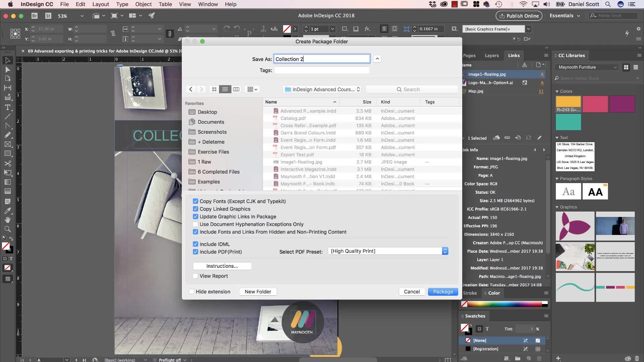Uncheck Include PDF(Print) option
Viewport: 644px width, 362px height.
pyautogui.click(x=195, y=252)
